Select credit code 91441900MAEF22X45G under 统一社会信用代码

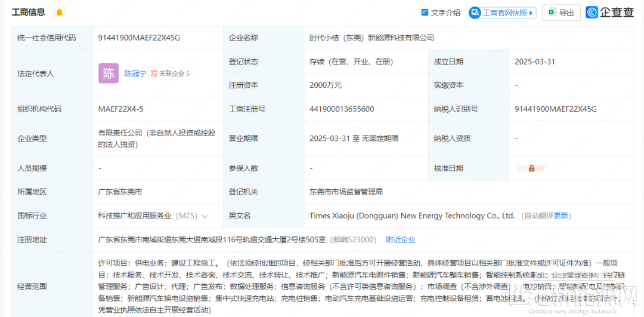click(x=139, y=38)
